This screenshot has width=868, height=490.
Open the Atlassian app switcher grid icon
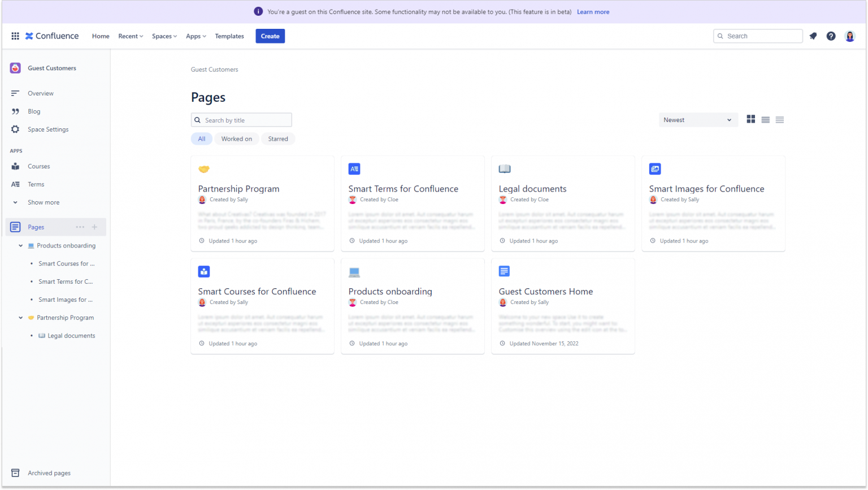tap(15, 36)
